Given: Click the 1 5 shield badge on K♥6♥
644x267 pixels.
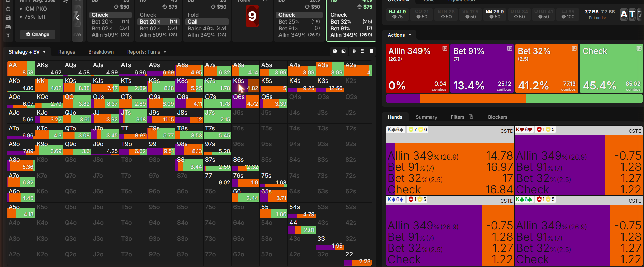Looking at the screenshot, I should (545, 130).
